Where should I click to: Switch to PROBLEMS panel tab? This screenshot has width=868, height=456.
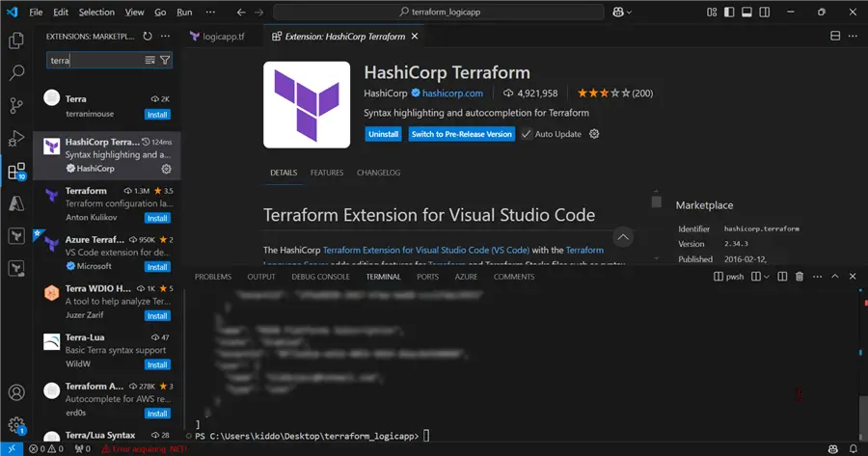pos(212,277)
